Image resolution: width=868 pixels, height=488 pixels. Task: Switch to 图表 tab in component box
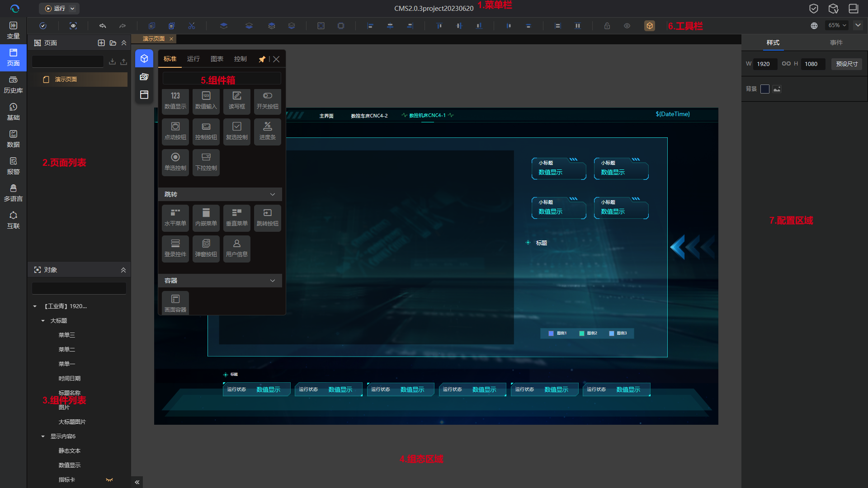(217, 59)
